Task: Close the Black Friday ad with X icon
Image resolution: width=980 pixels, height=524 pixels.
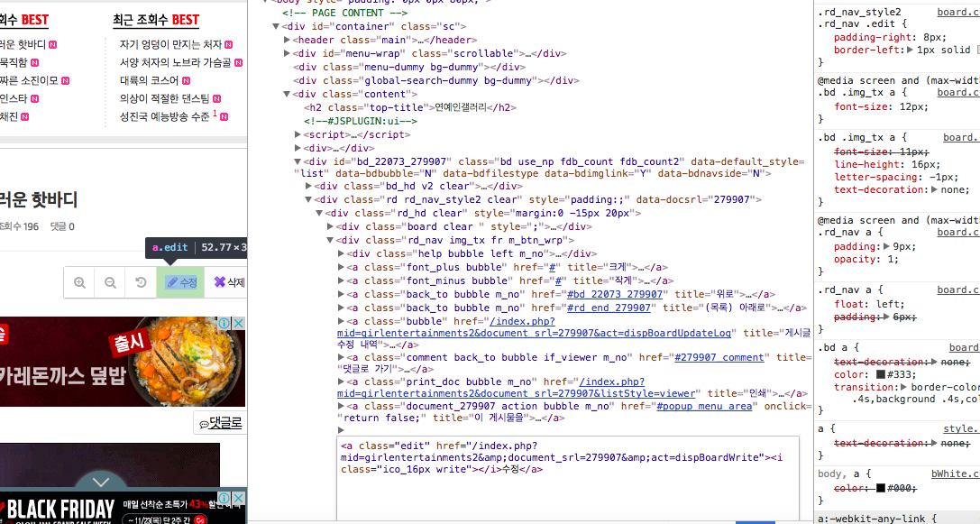Action: (x=238, y=498)
